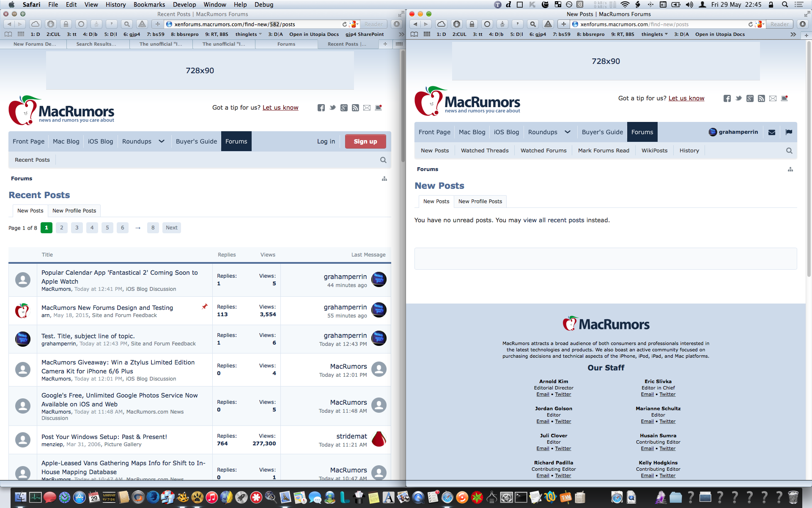Open alerts flag icon in right window nav
812x508 pixels.
click(x=789, y=132)
